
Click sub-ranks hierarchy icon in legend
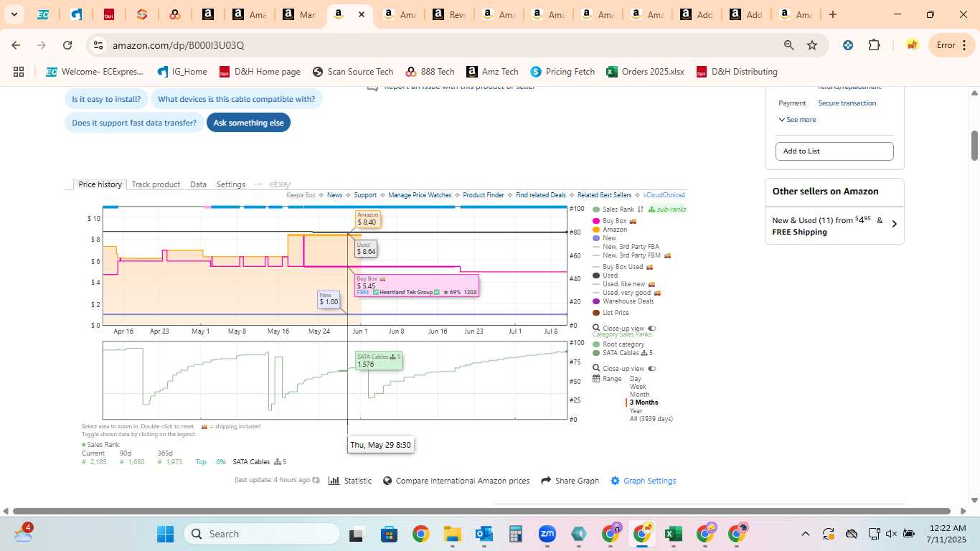[x=651, y=209]
